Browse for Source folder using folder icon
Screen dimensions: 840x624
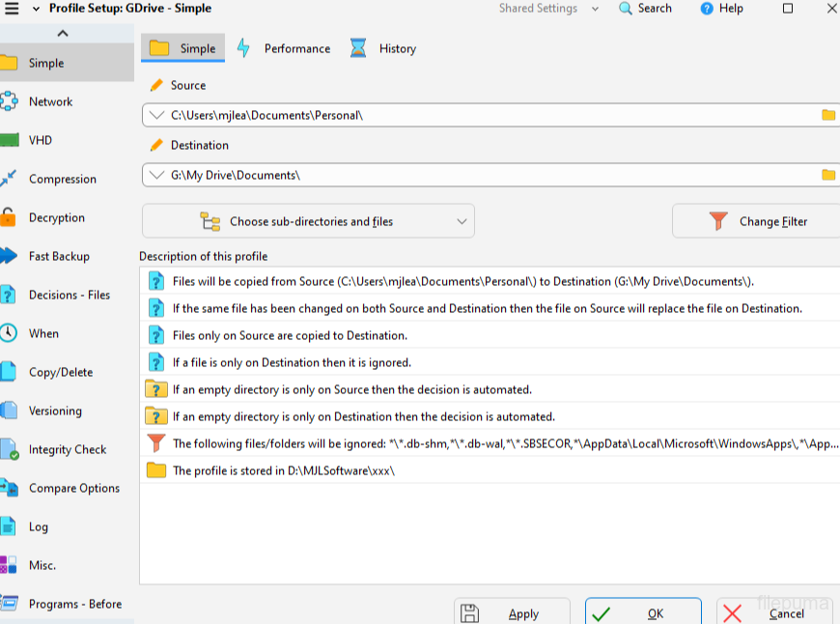827,115
